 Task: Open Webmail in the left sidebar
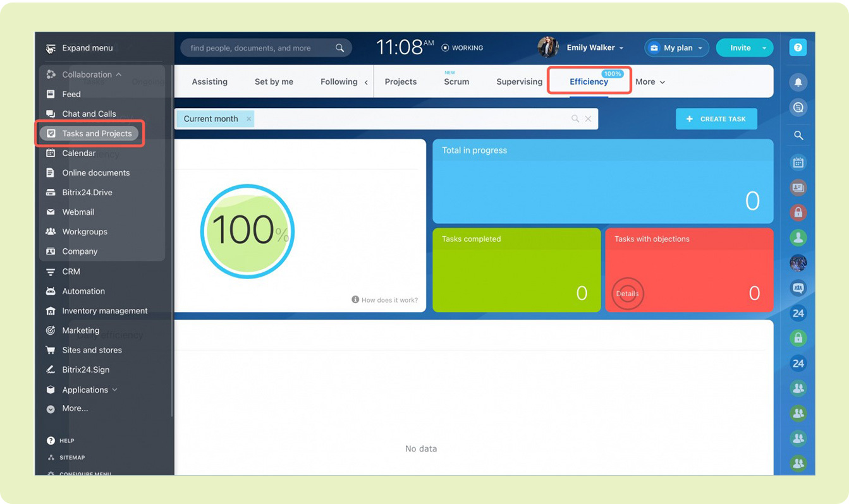(78, 212)
